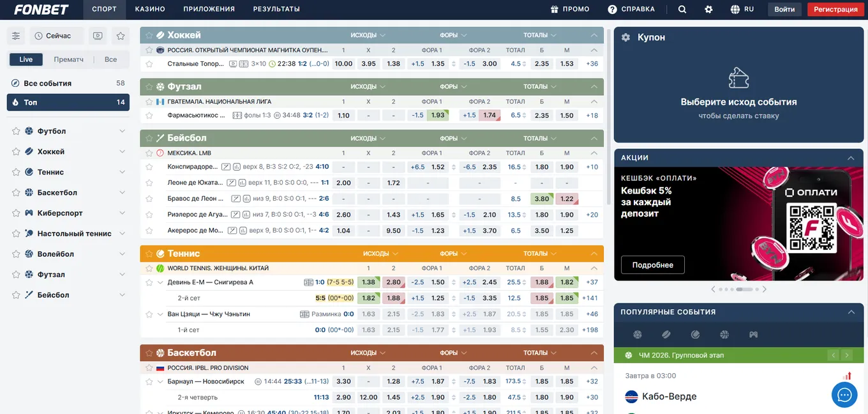The height and width of the screenshot is (414, 868).
Task: Switch to the Live filter
Action: [x=26, y=59]
